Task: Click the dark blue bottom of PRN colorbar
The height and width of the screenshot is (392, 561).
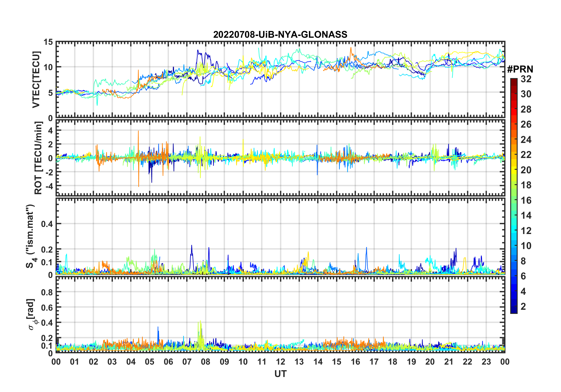Action: click(514, 310)
